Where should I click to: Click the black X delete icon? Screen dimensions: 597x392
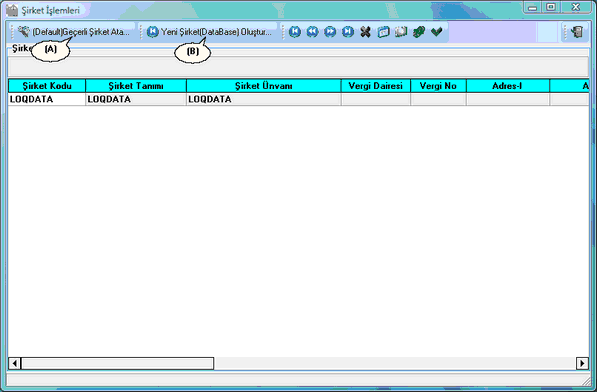(366, 32)
